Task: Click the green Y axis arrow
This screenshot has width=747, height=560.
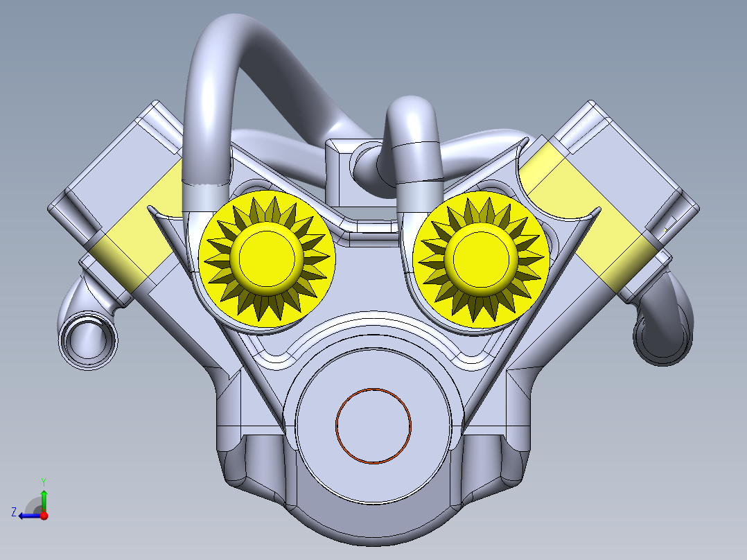Action: (44, 495)
